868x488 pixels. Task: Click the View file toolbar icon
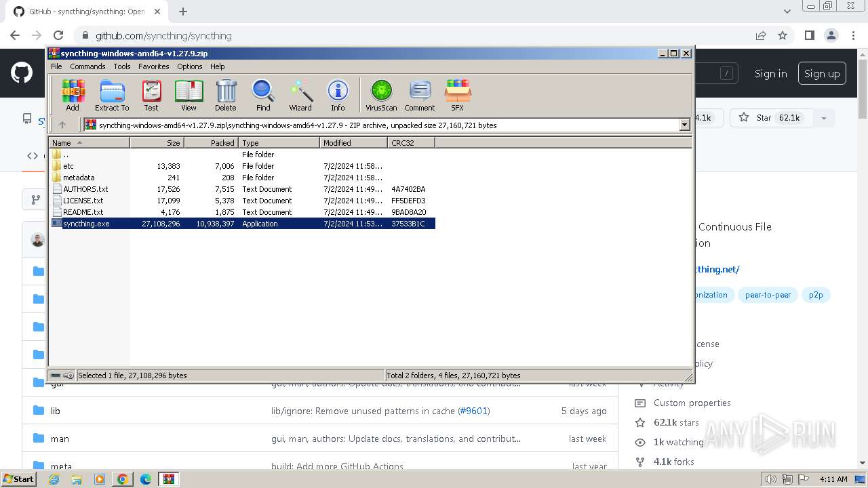(x=189, y=95)
